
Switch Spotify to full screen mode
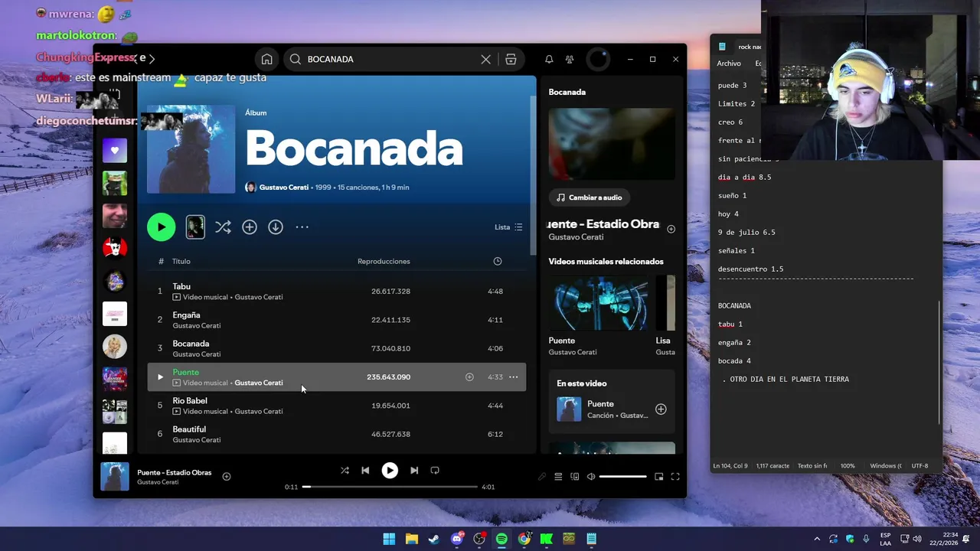point(675,477)
